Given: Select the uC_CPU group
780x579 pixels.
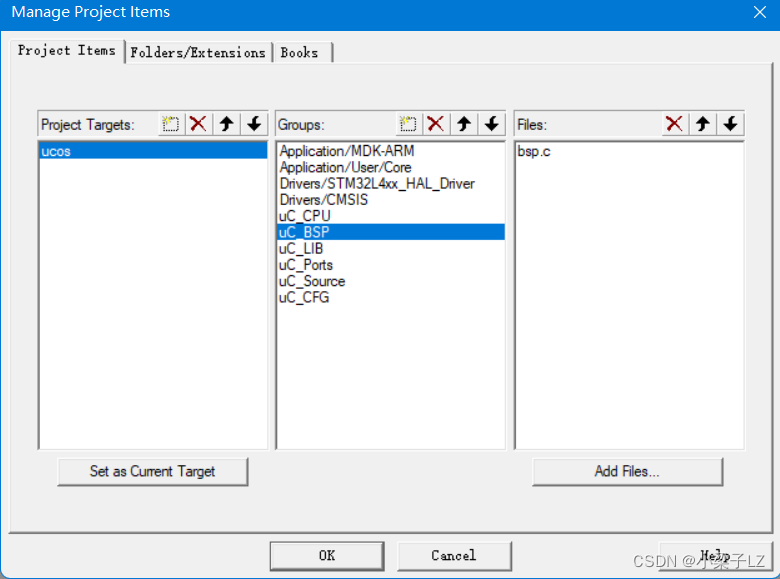Looking at the screenshot, I should (x=390, y=216).
